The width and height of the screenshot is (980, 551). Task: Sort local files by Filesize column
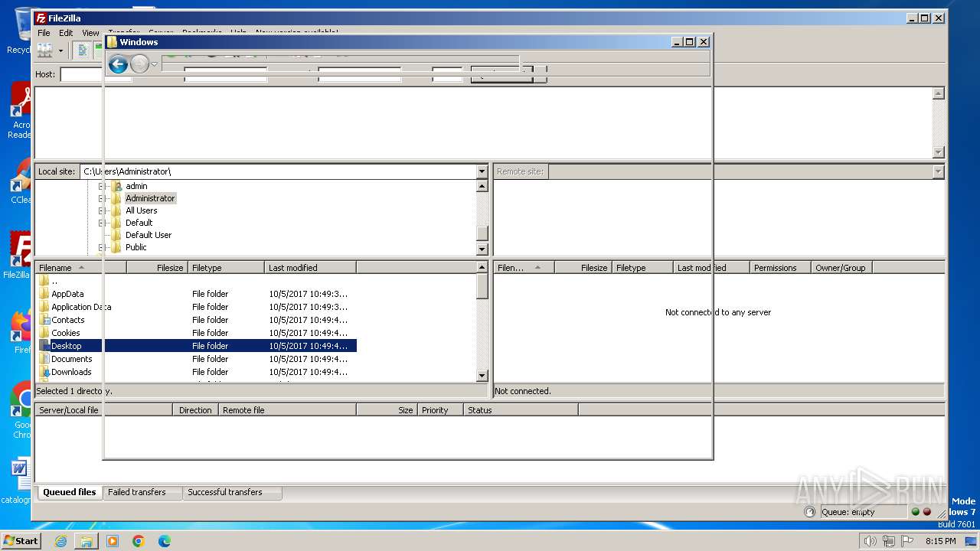[157, 268]
